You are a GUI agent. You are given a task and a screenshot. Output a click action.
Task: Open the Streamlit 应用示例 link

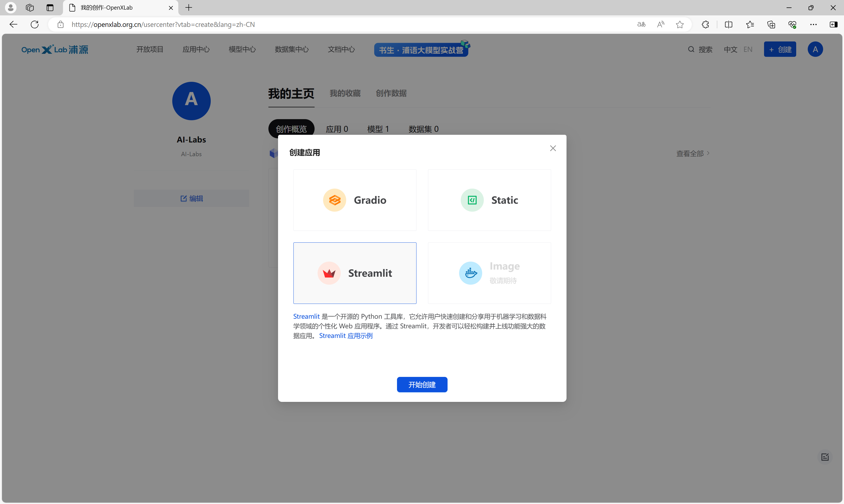click(346, 335)
